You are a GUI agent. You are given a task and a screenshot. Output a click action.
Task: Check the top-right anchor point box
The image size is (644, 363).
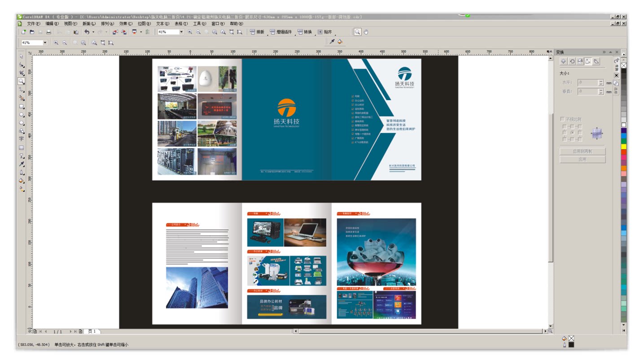pos(579,127)
